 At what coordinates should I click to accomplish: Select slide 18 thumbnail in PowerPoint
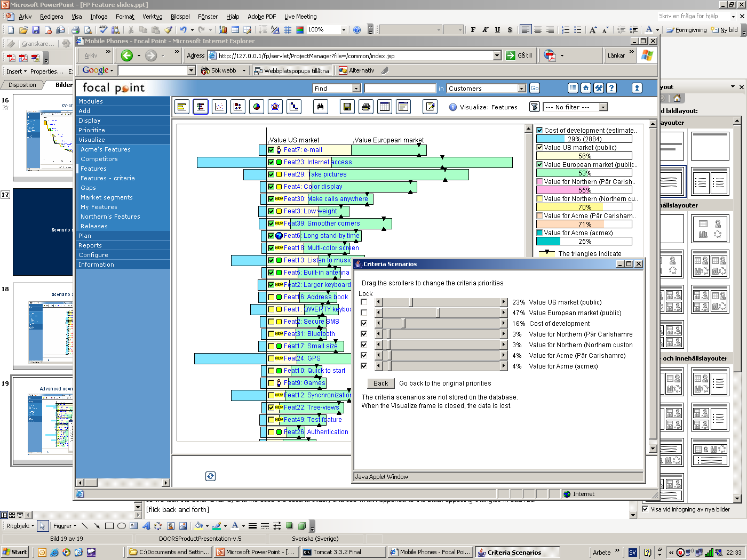pyautogui.click(x=43, y=325)
